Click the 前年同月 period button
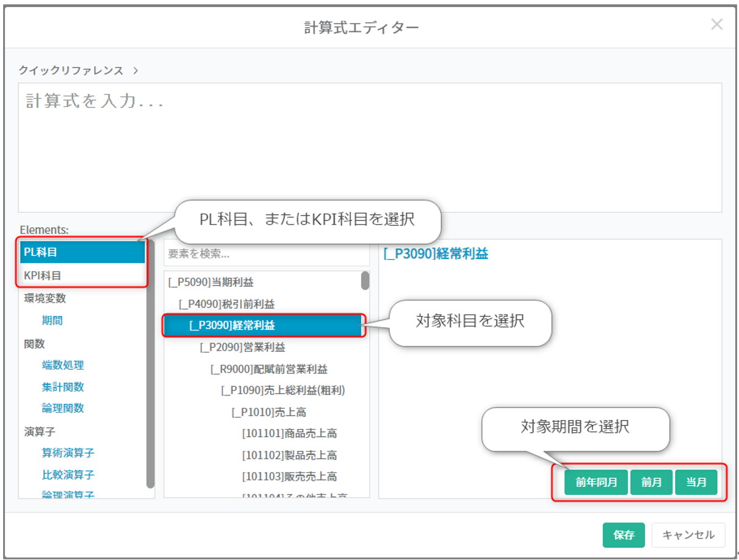The width and height of the screenshot is (739, 560). tap(596, 483)
